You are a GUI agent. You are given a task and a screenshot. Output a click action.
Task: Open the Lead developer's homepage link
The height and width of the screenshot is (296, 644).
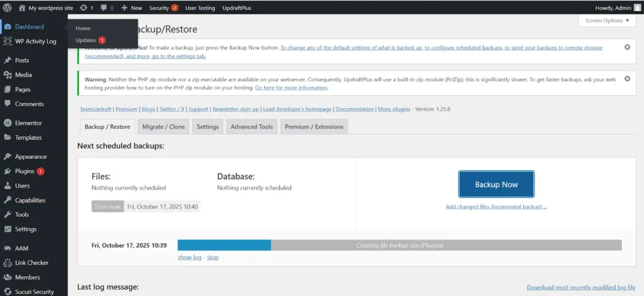[297, 109]
